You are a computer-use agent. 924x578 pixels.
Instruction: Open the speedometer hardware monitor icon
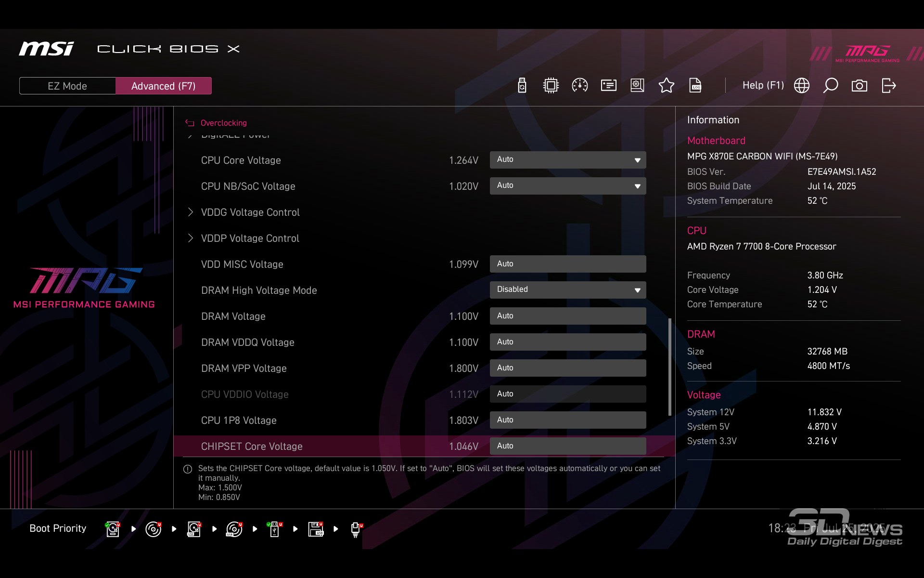pyautogui.click(x=580, y=86)
